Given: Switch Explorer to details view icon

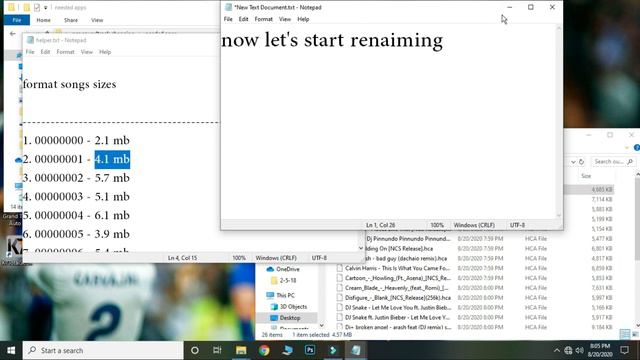Looking at the screenshot, I should 625,334.
